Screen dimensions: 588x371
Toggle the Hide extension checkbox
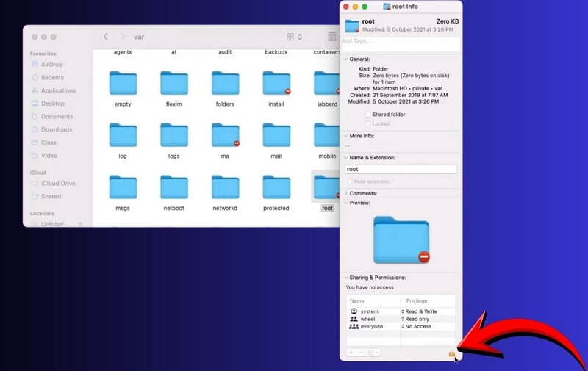350,181
